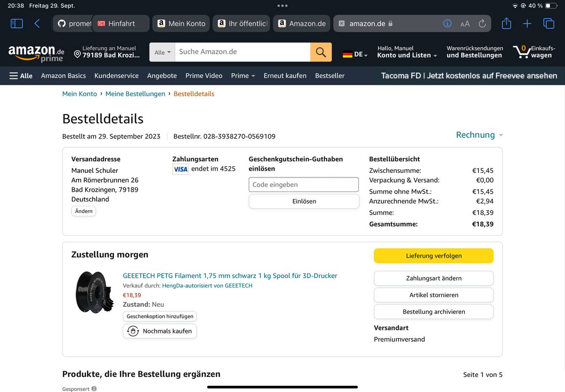Tap the Safari sidebar toggle icon
This screenshot has width=565, height=392.
pyautogui.click(x=17, y=23)
